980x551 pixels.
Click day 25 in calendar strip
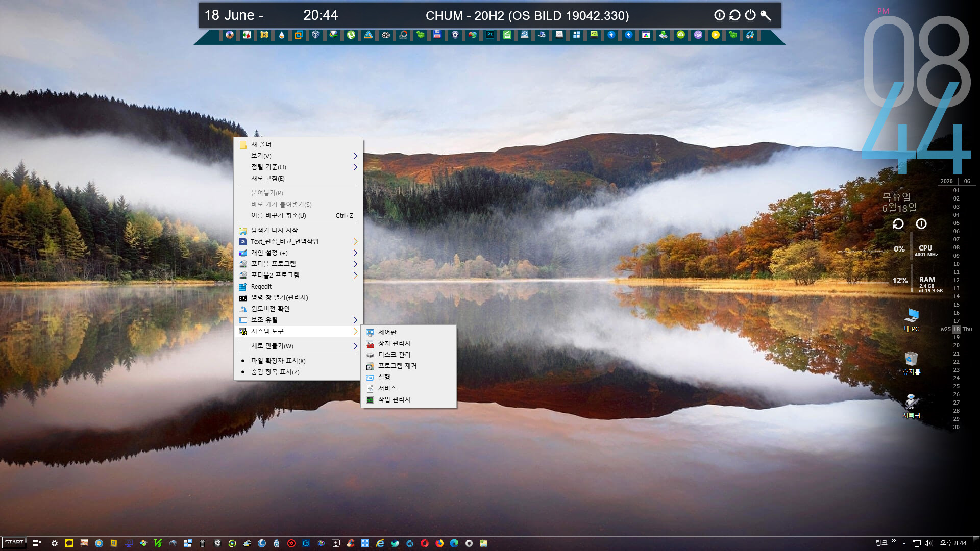pyautogui.click(x=956, y=386)
